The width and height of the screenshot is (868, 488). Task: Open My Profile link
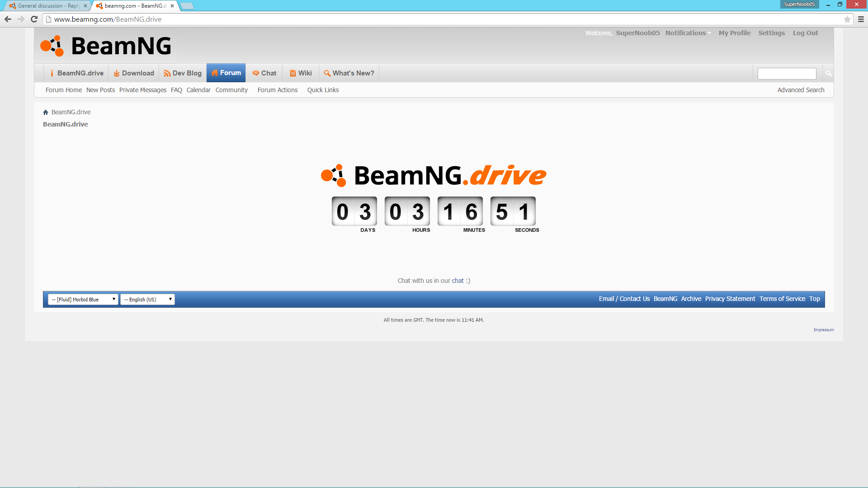(735, 33)
